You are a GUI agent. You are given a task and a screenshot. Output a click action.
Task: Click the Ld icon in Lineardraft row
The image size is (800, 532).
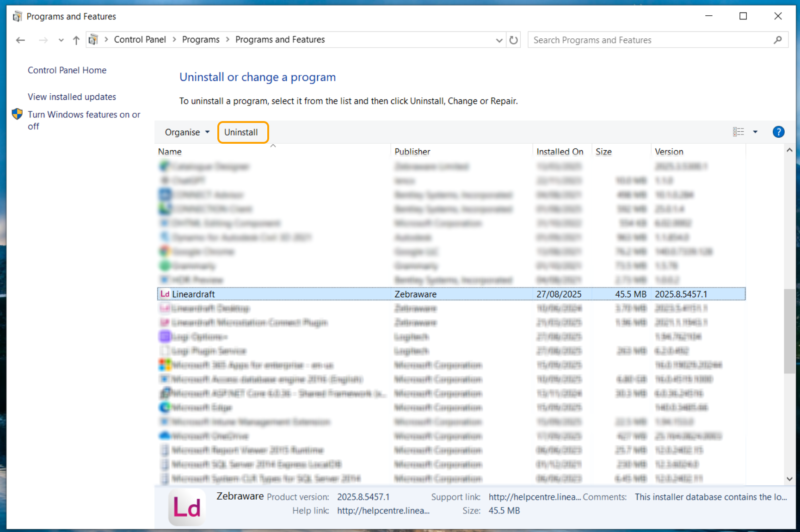(x=165, y=294)
